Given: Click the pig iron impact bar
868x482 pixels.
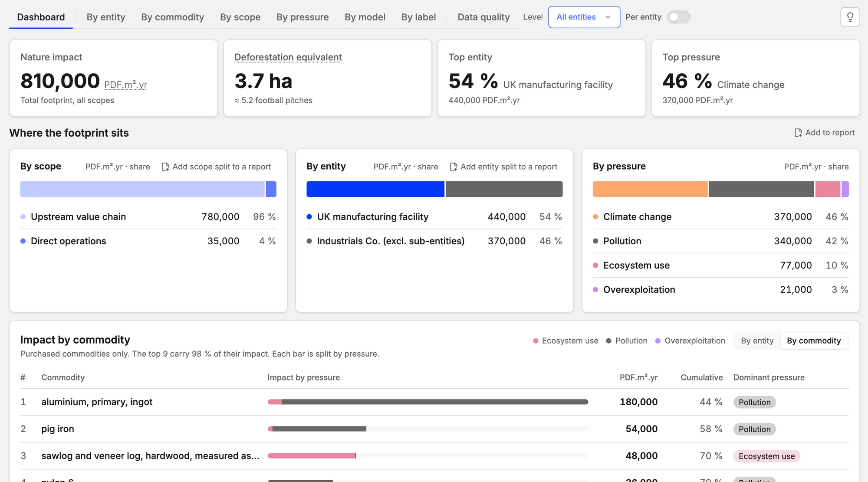Looking at the screenshot, I should coord(317,429).
